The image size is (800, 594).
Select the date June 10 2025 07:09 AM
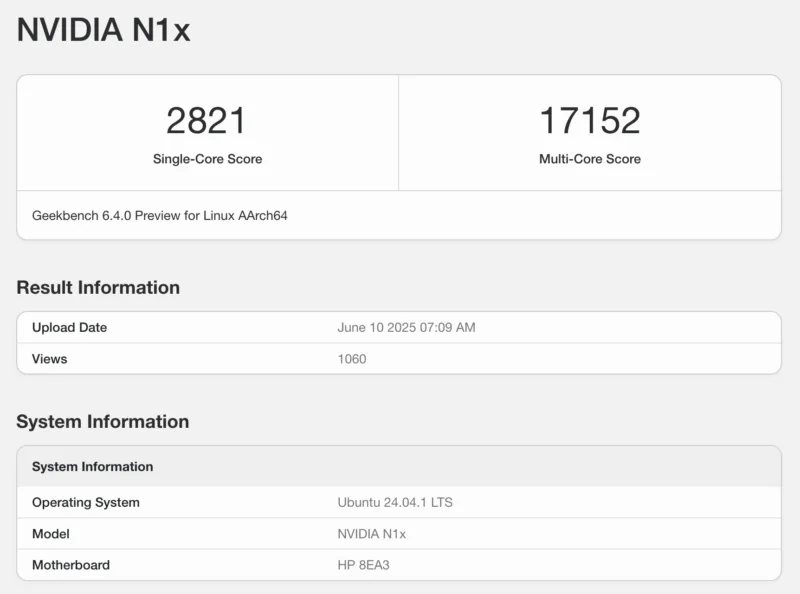(x=406, y=328)
